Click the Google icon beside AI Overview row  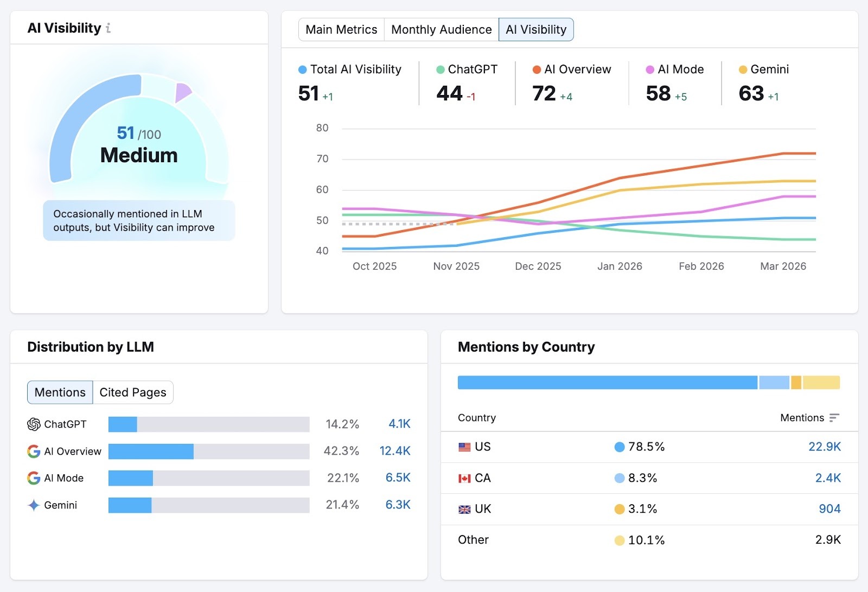coord(34,451)
